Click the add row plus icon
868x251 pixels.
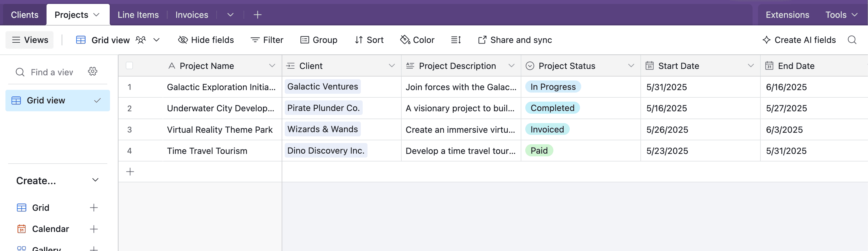[x=130, y=172]
